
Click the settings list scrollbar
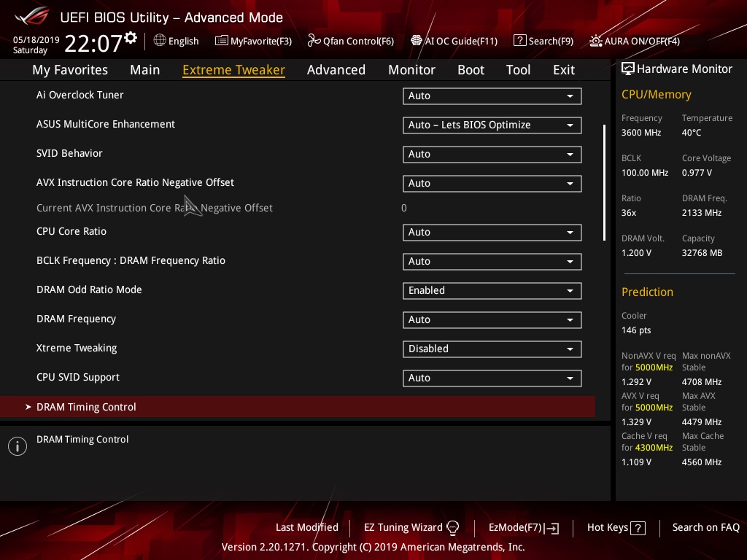[x=604, y=183]
